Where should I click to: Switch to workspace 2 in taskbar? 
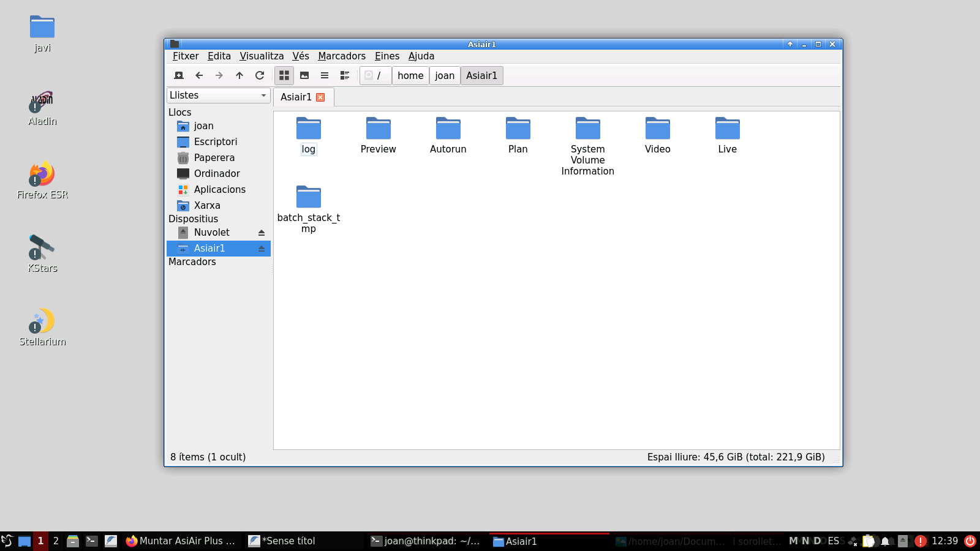(56, 541)
